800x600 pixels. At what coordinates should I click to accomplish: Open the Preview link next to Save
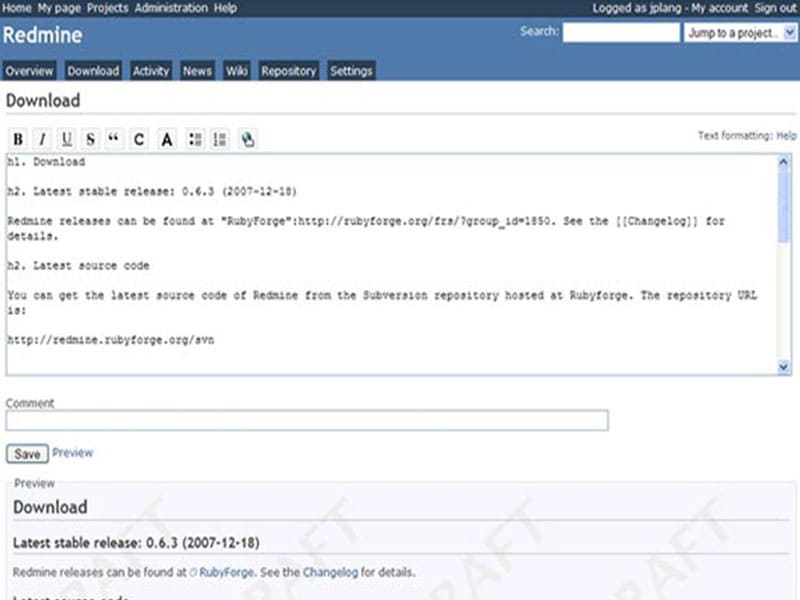[73, 453]
